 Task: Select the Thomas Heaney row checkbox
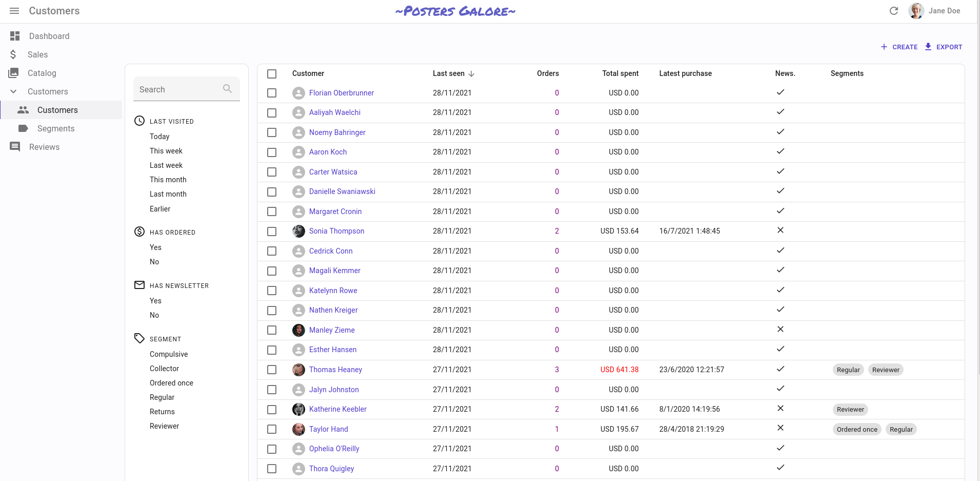tap(272, 370)
